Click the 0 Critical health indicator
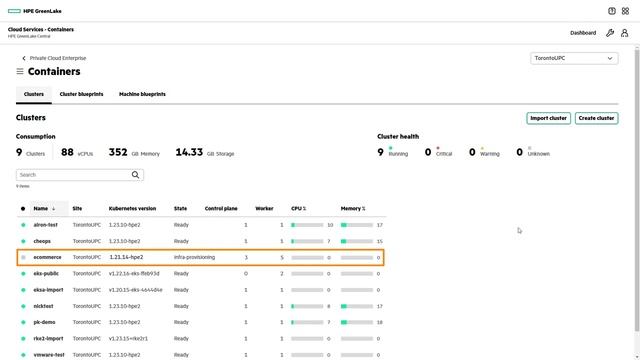The image size is (640, 360). point(438,152)
